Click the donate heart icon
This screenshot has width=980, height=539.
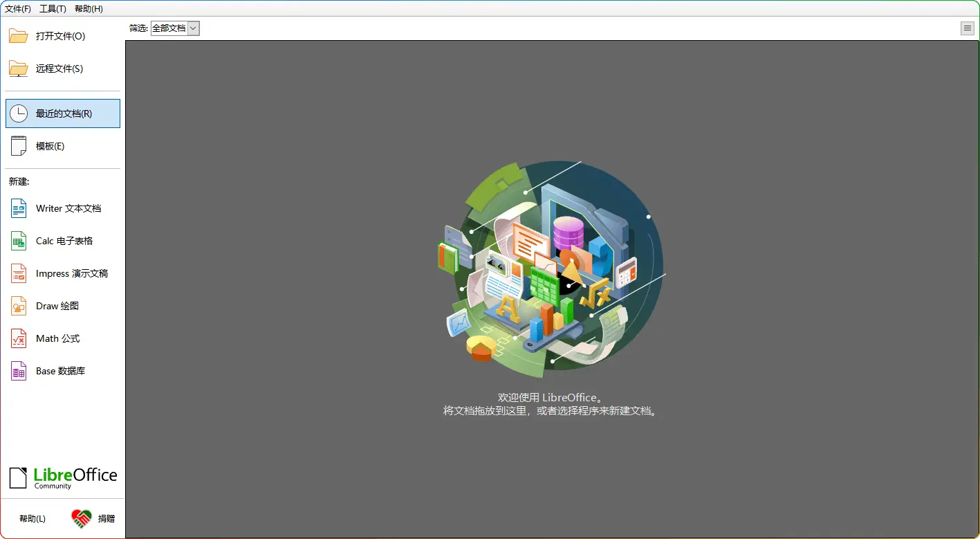tap(82, 518)
